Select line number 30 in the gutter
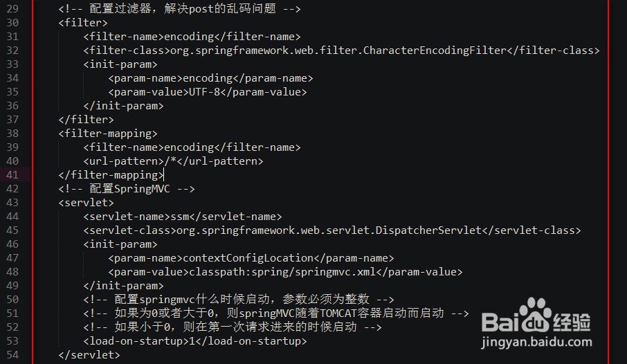The height and width of the screenshot is (364, 627). [12, 23]
